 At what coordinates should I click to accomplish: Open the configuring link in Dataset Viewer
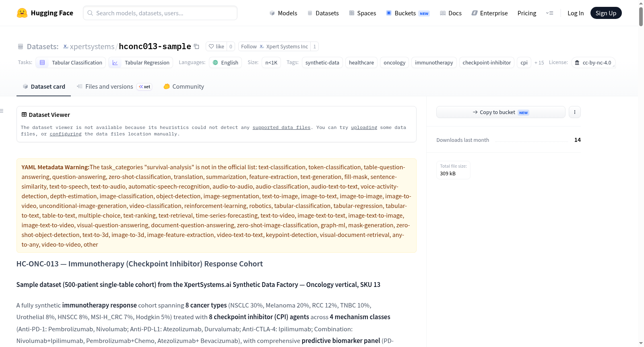point(66,134)
